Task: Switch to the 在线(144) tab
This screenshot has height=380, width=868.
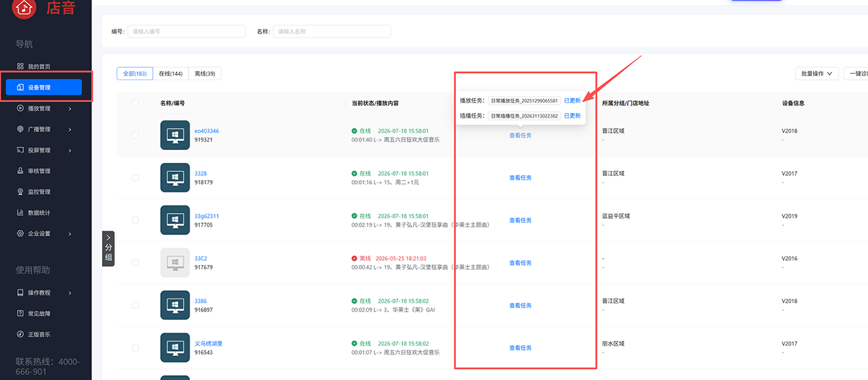Action: click(170, 73)
